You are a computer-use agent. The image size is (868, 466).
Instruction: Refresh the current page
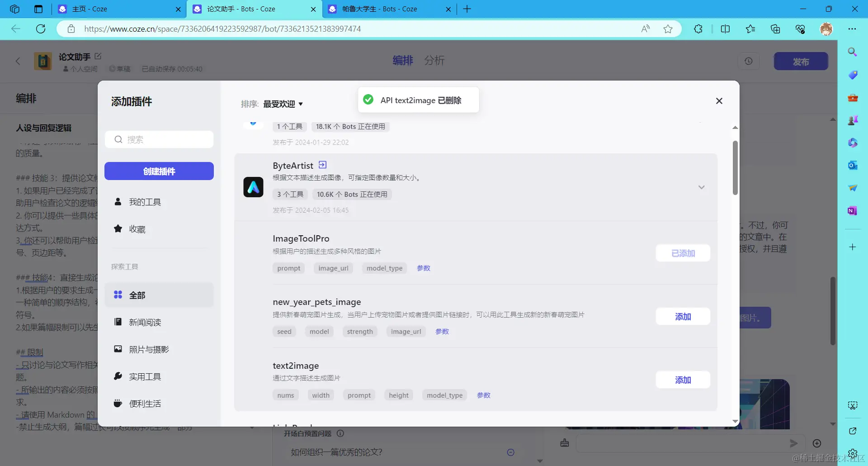coord(41,29)
